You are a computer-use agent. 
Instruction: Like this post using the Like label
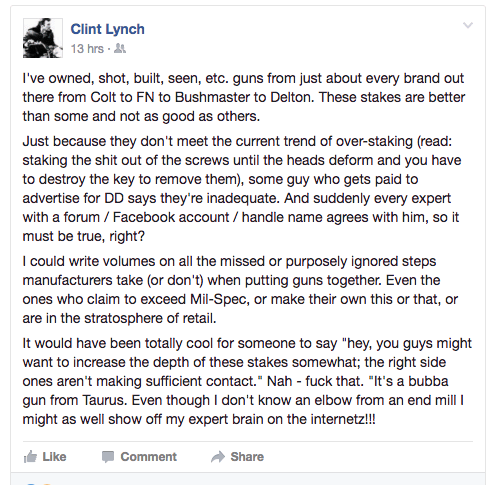54,457
